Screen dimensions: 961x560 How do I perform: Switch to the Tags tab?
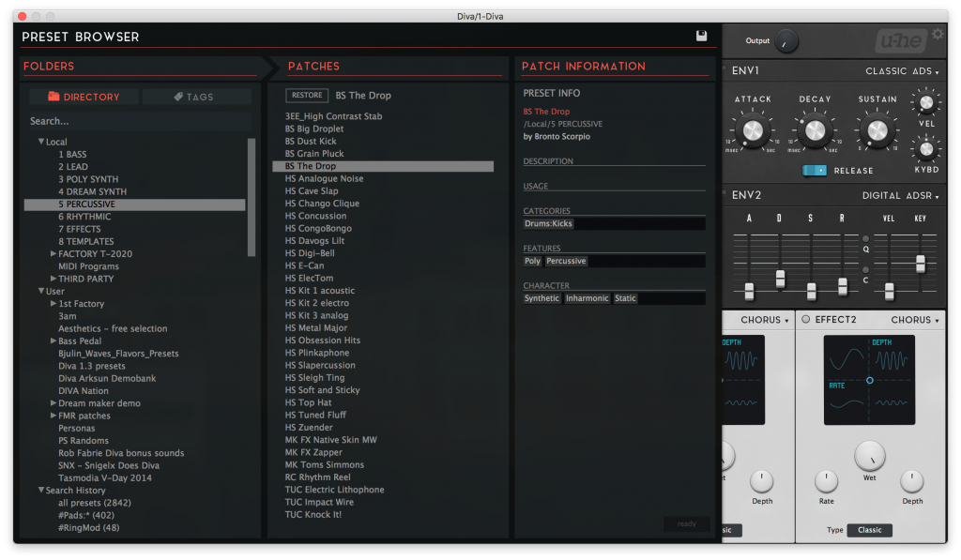click(195, 97)
